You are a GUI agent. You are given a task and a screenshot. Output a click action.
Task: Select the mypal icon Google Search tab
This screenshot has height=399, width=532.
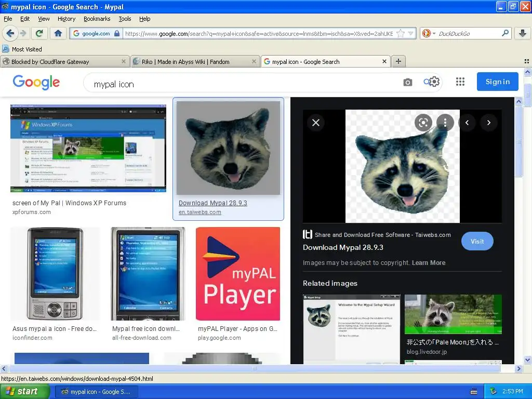[325, 62]
